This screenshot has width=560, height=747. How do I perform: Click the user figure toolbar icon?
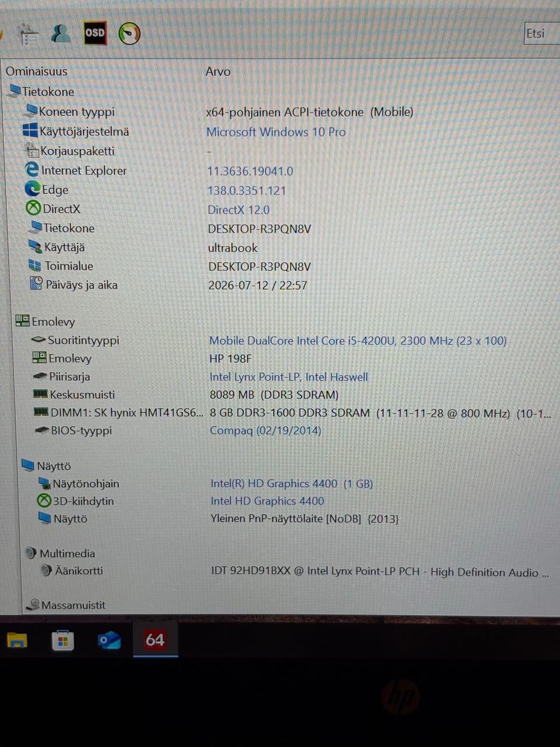tap(60, 34)
